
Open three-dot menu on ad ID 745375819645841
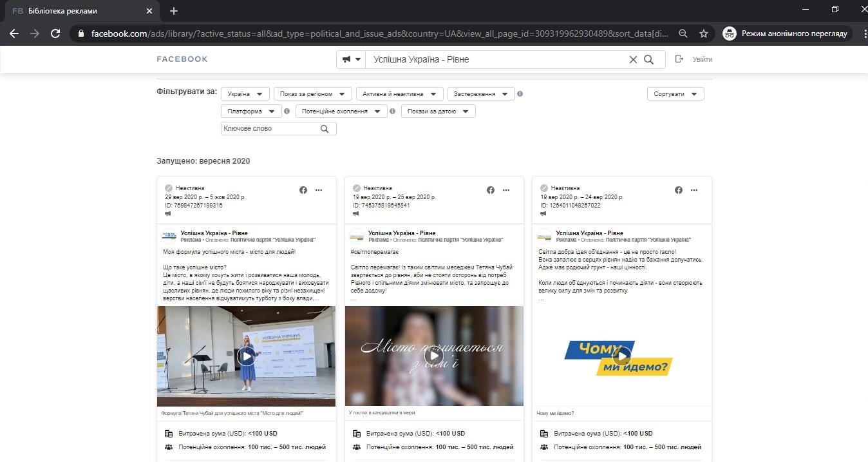(x=506, y=190)
